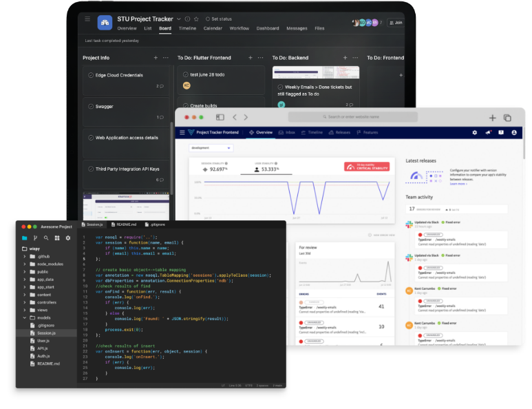Click Learn more link under Latest releases
Image resolution: width=532 pixels, height=409 pixels.
point(458,184)
